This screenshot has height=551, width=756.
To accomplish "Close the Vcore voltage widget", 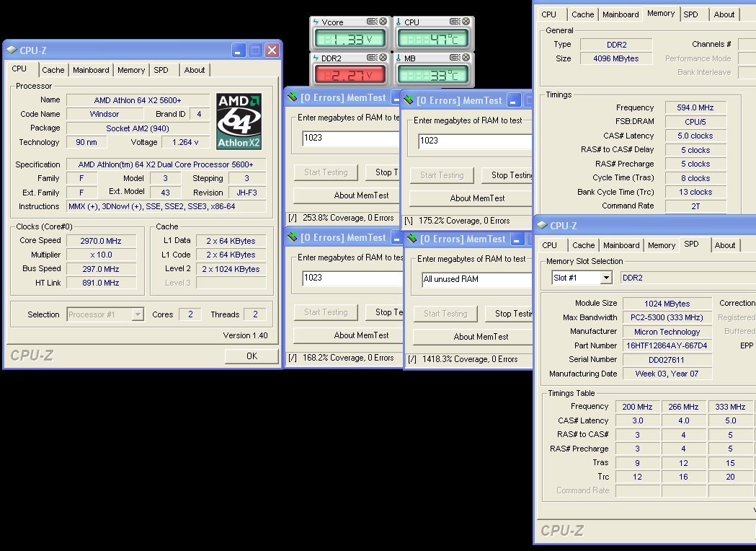I will pyautogui.click(x=383, y=22).
